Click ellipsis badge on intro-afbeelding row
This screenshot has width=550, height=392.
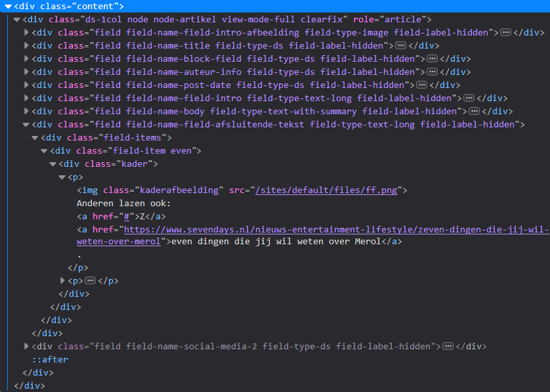point(505,33)
